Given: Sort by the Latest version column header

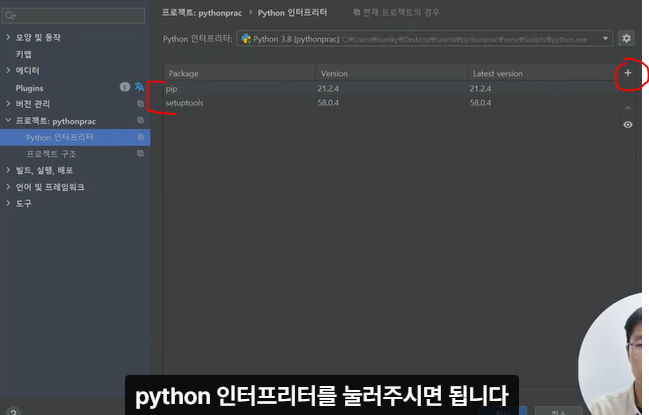Looking at the screenshot, I should click(543, 73).
